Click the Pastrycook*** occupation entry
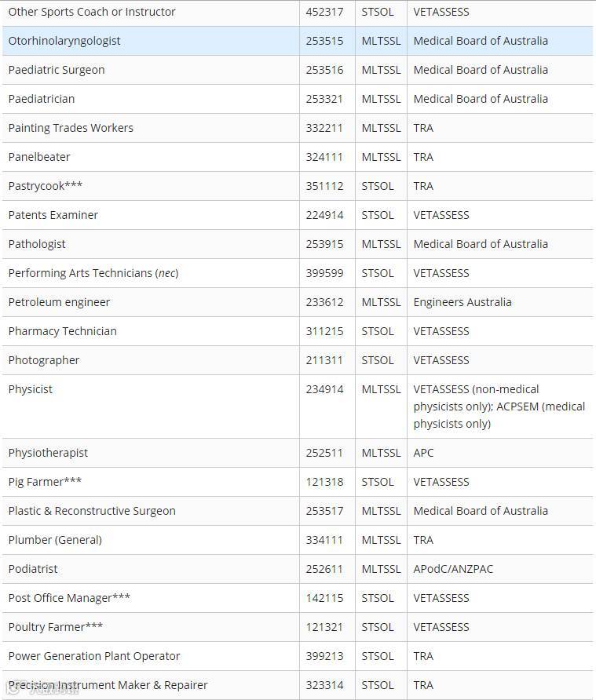The height and width of the screenshot is (700, 596). point(46,186)
